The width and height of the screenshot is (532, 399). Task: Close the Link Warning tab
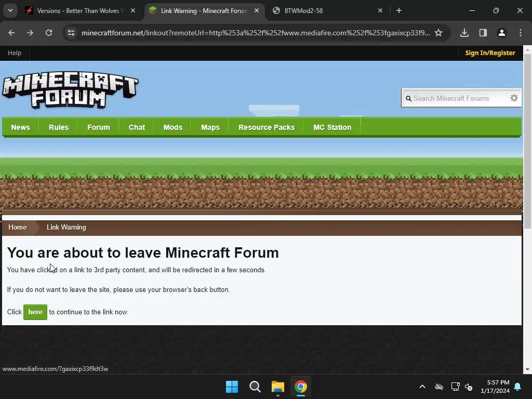point(257,10)
